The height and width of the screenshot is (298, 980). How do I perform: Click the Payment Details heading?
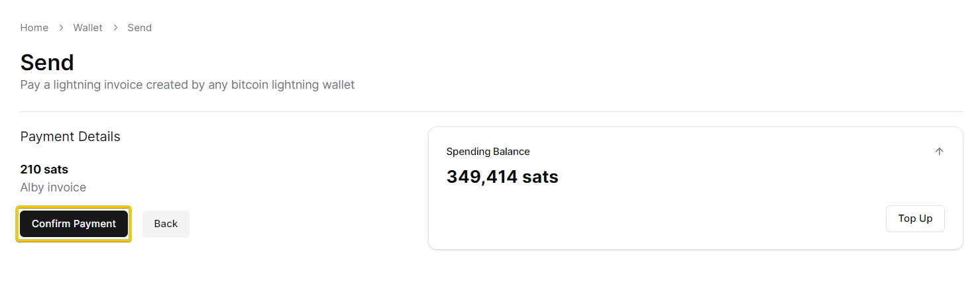[70, 136]
